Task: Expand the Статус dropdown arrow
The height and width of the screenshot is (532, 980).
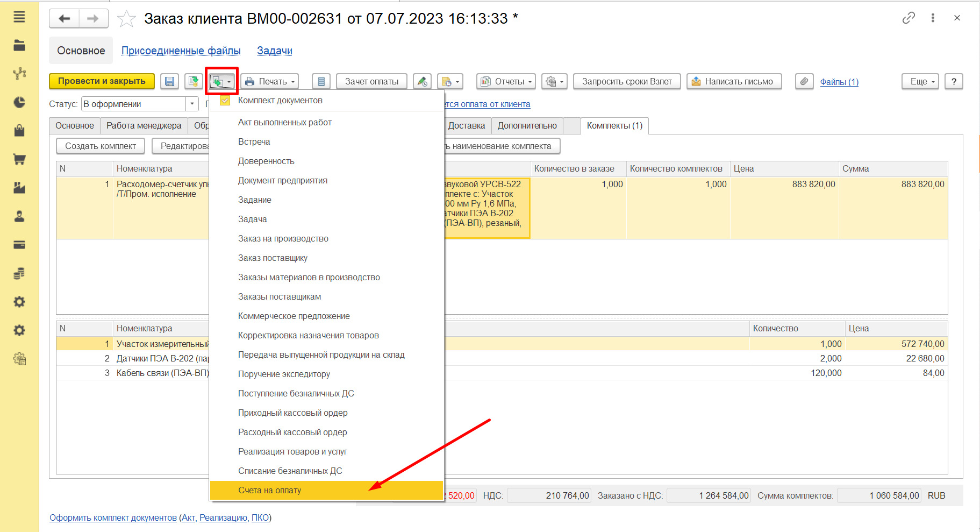Action: pos(192,104)
